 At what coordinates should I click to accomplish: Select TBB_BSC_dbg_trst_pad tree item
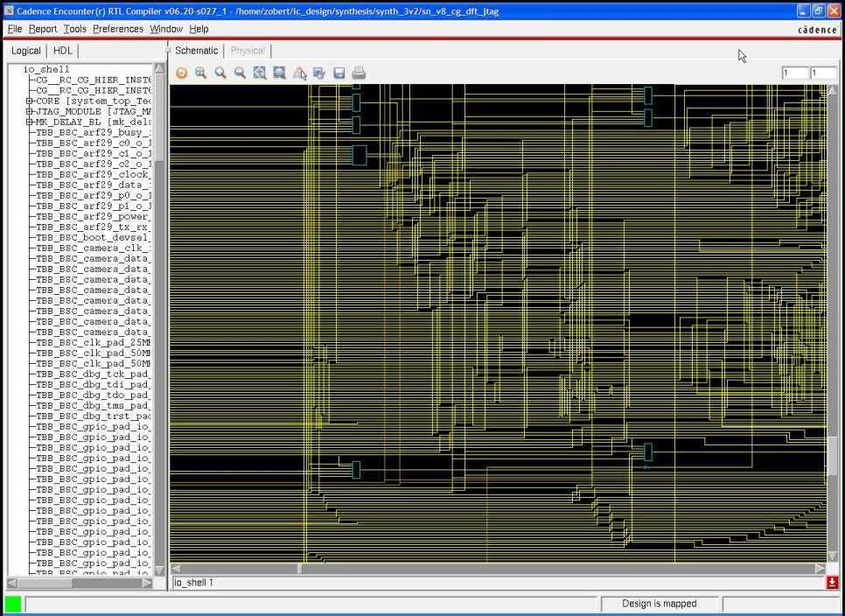click(94, 416)
